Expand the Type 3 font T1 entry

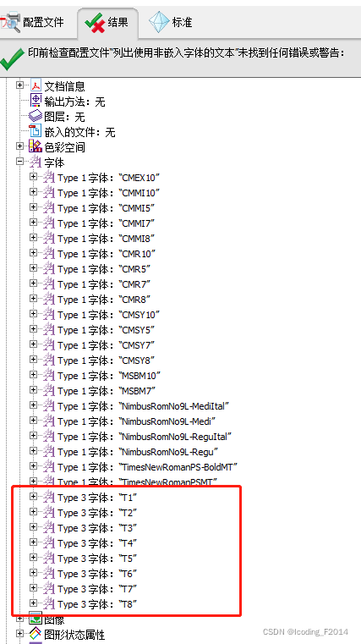[33, 497]
